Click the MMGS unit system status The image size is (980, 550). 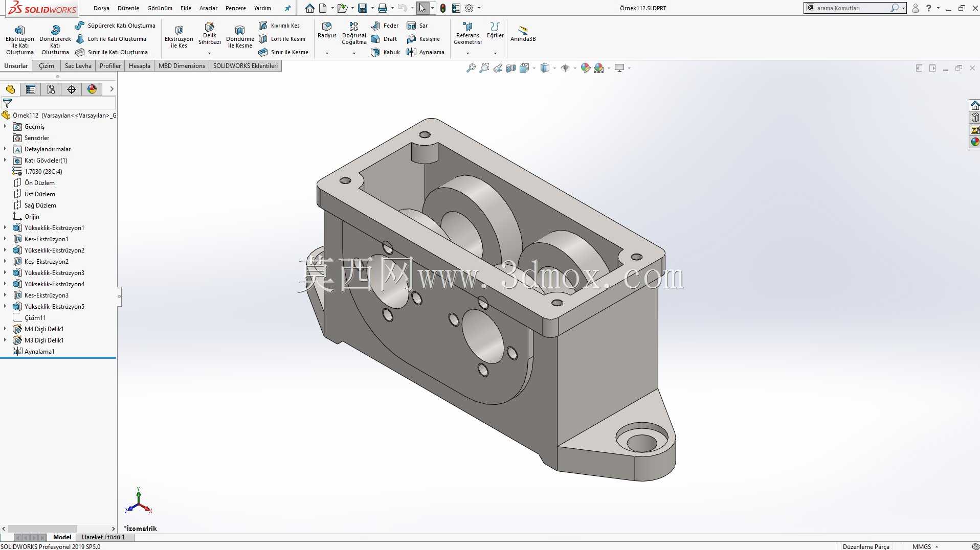pyautogui.click(x=922, y=546)
